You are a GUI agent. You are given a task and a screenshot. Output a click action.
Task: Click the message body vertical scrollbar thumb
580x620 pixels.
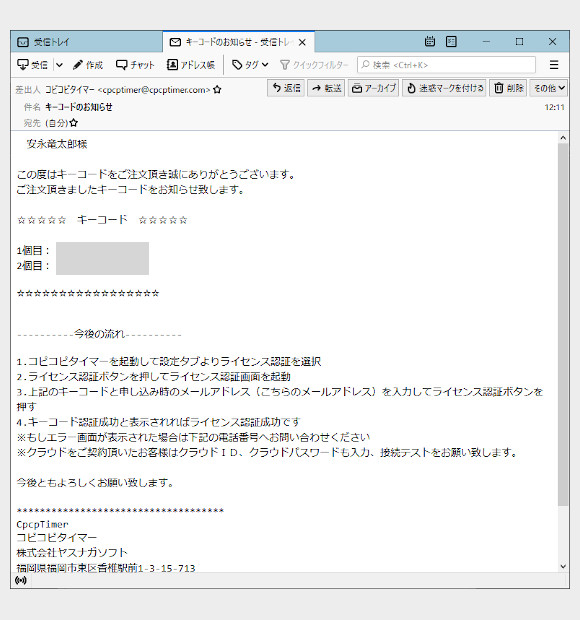[x=563, y=324]
